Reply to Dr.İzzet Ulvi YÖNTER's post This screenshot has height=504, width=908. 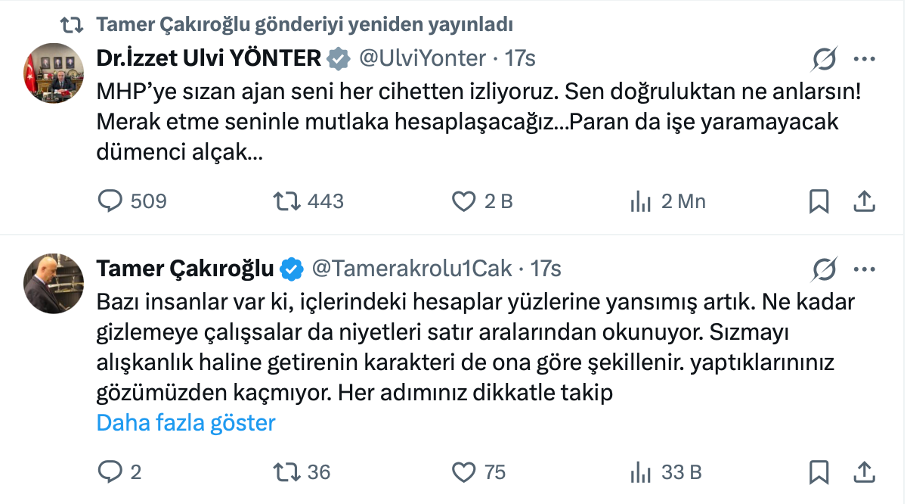109,201
